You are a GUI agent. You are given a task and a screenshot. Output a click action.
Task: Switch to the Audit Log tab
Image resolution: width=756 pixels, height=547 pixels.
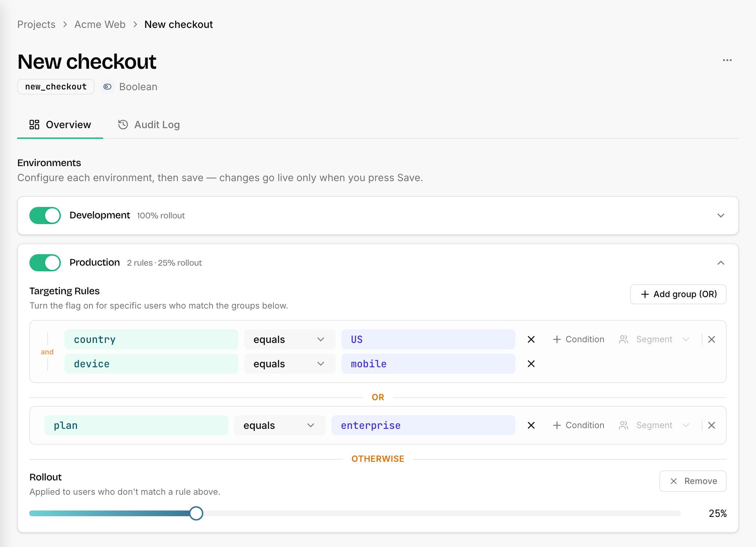pos(149,125)
